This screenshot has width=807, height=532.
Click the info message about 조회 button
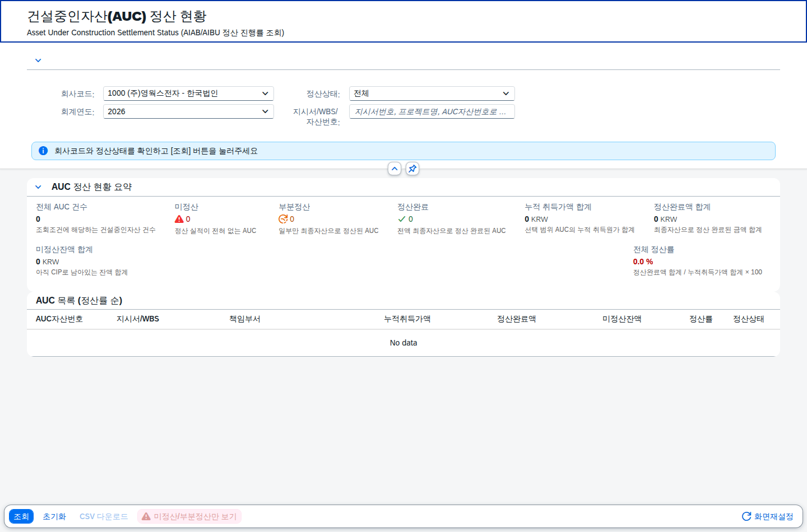pos(156,151)
